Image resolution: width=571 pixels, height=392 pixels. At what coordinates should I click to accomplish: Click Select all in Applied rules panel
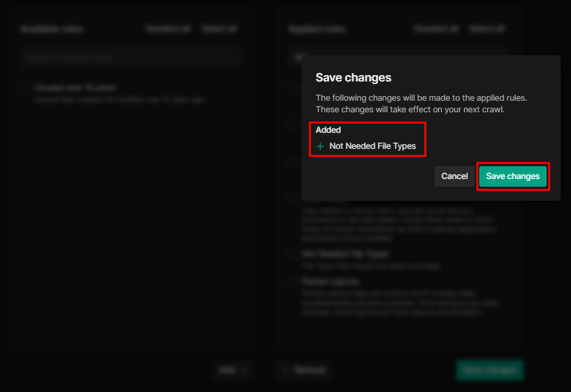pos(487,29)
